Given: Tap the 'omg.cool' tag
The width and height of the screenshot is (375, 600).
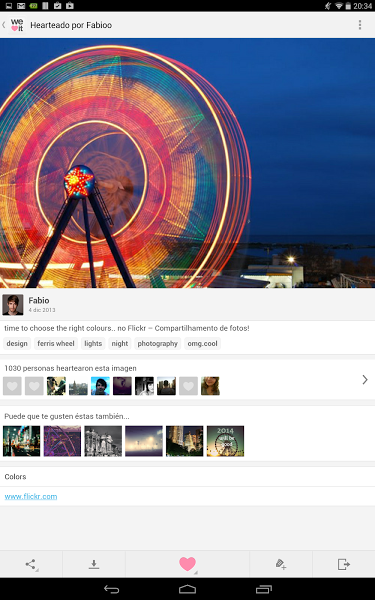Looking at the screenshot, I should click(202, 343).
